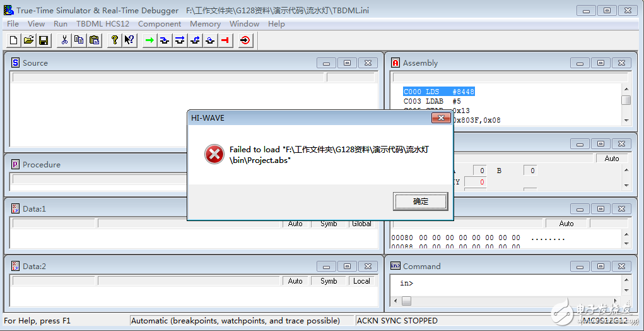Select the C000 LDS #8448 assembly line
The height and width of the screenshot is (331, 644).
click(x=438, y=92)
